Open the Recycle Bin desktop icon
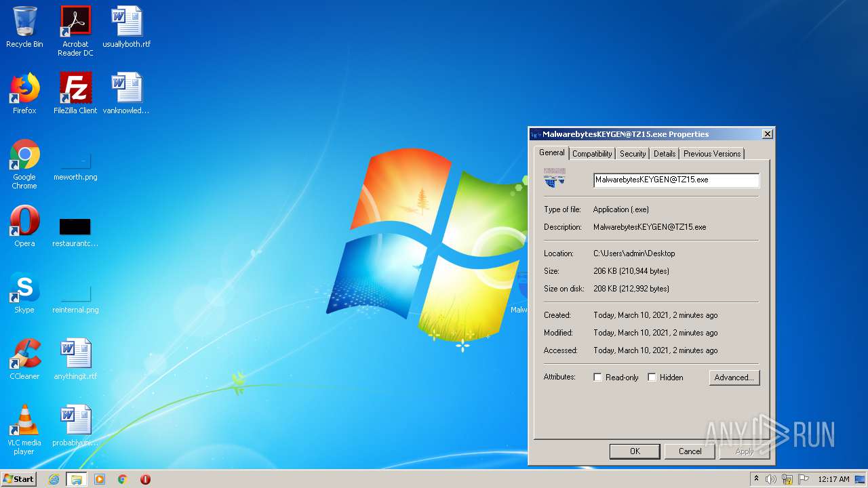868x488 pixels. pyautogui.click(x=24, y=27)
